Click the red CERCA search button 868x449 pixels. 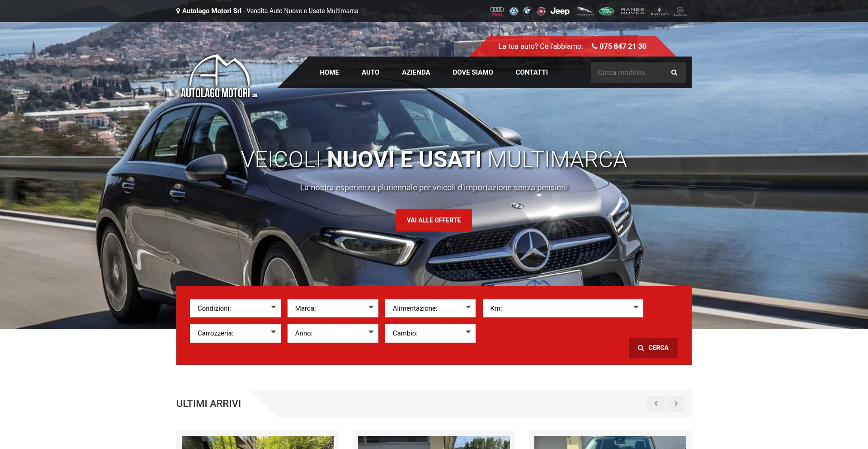pos(653,348)
